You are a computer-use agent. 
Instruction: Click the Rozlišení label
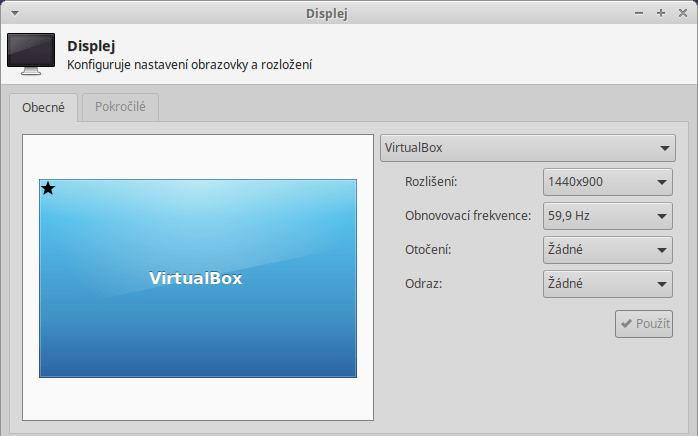pos(431,182)
